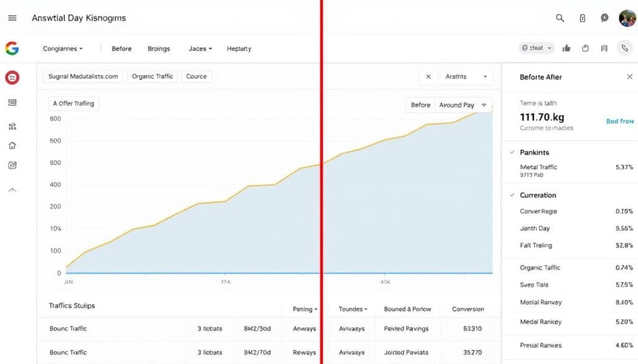Viewport: 638px width, 364px height.
Task: Select the red record sidebar icon
Action: pos(12,77)
